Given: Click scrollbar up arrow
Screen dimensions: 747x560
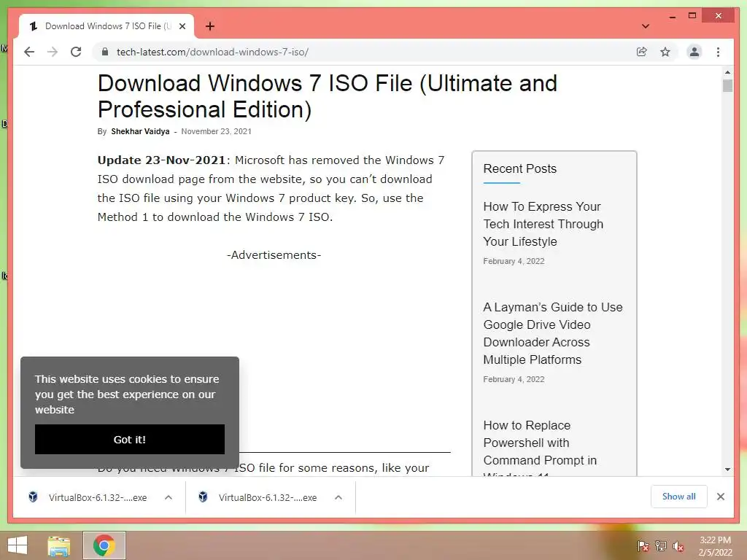Looking at the screenshot, I should pos(727,72).
